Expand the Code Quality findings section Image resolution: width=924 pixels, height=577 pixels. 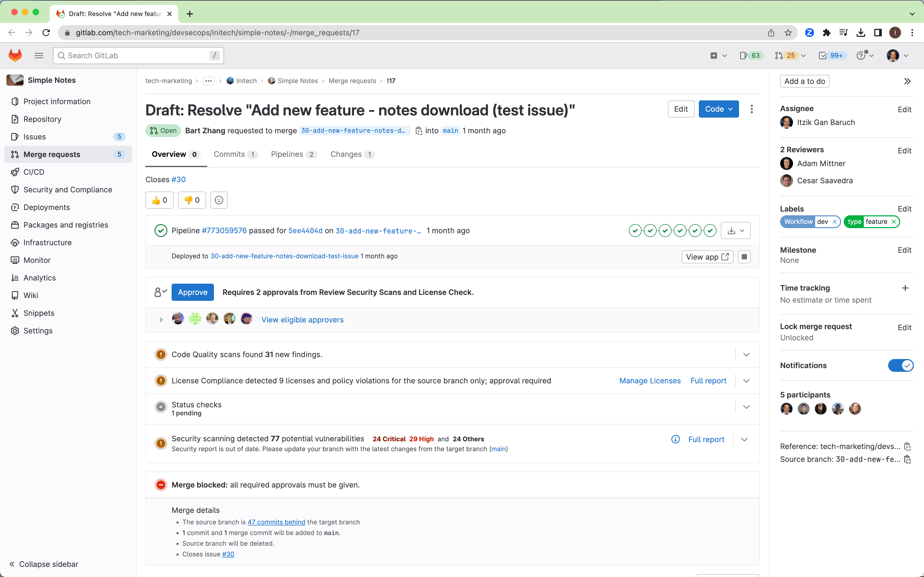pos(746,354)
